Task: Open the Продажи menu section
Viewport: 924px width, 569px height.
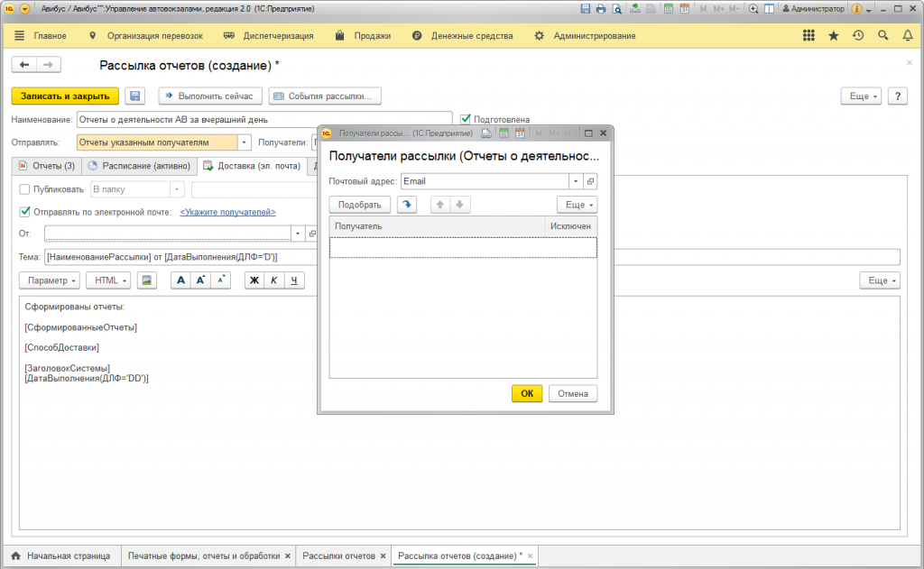Action: (x=363, y=36)
